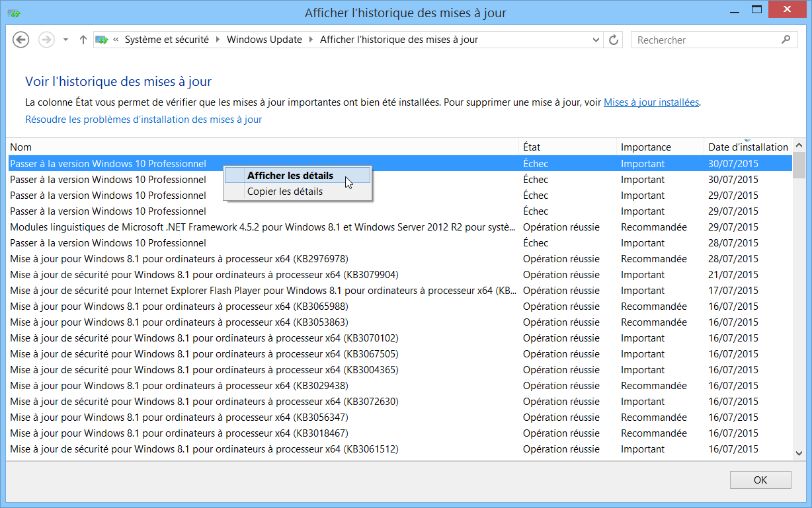Close the update history window
This screenshot has height=508, width=812.
(787, 9)
